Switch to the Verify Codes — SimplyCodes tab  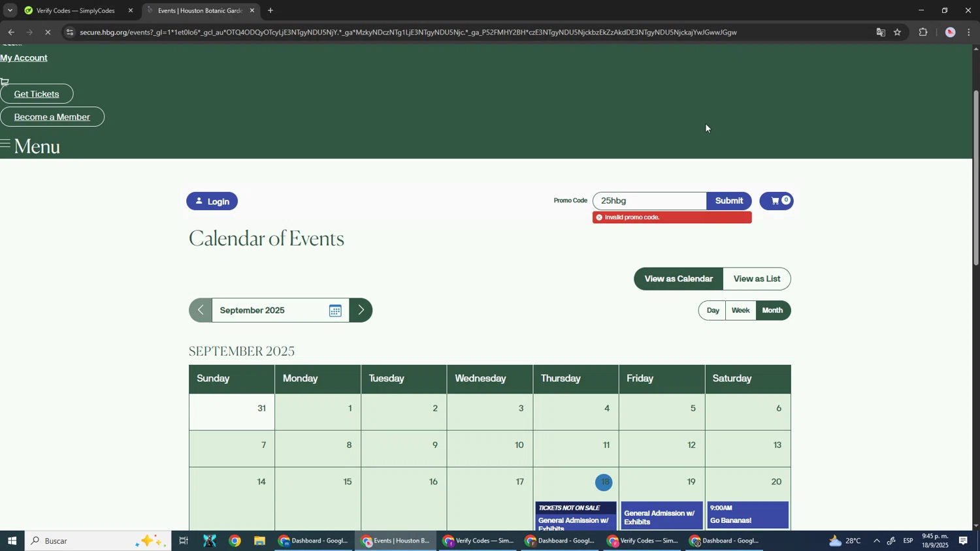coord(76,10)
